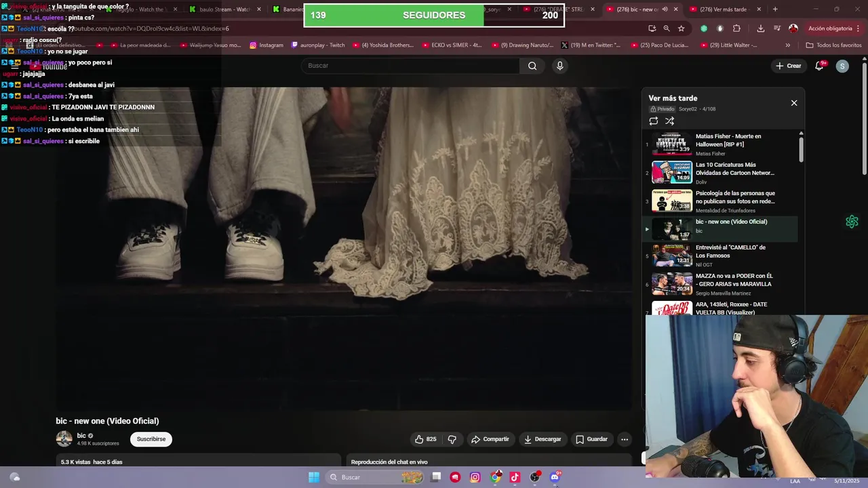The image size is (868, 488).
Task: Click the Descargar button
Action: [x=542, y=439]
